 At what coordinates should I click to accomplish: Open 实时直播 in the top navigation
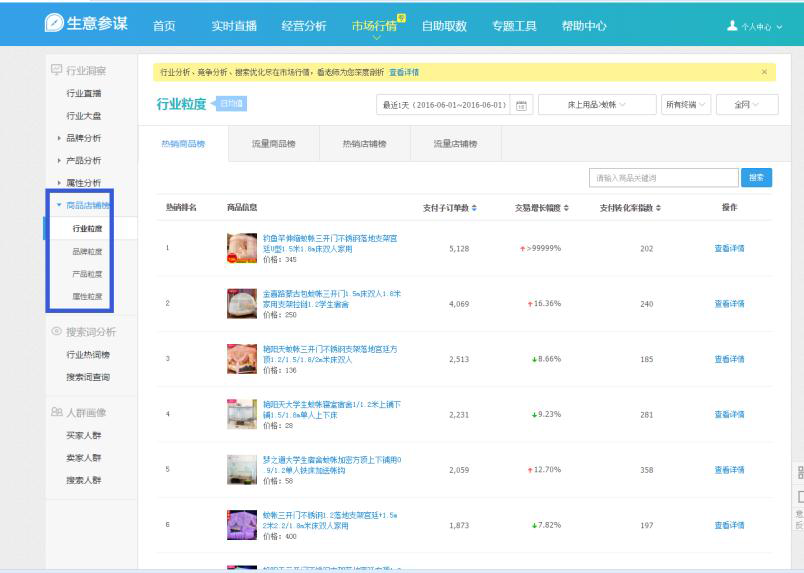click(x=234, y=26)
